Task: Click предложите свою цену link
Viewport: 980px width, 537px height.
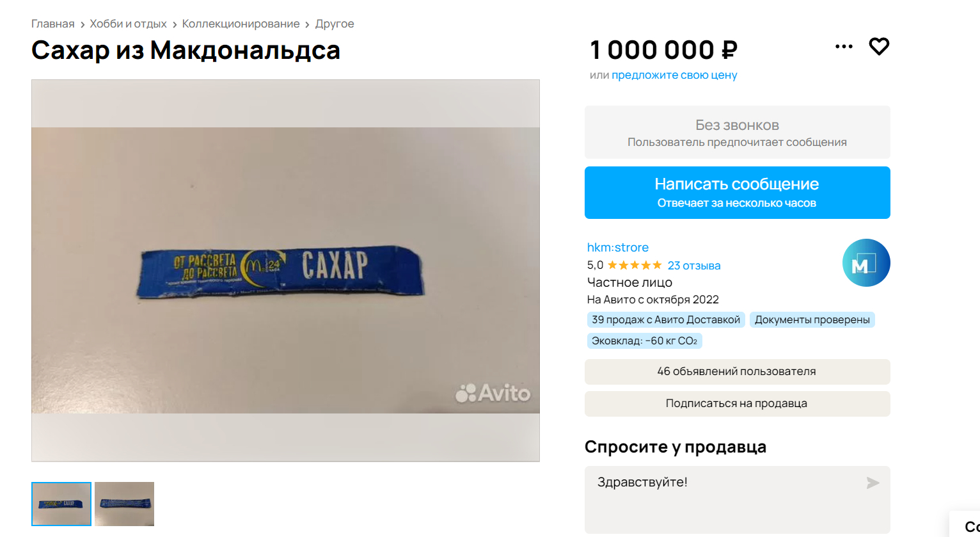Action: [x=674, y=75]
